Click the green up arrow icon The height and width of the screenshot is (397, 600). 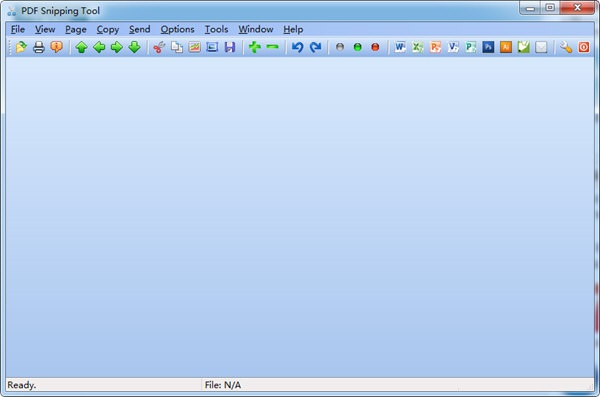click(81, 47)
